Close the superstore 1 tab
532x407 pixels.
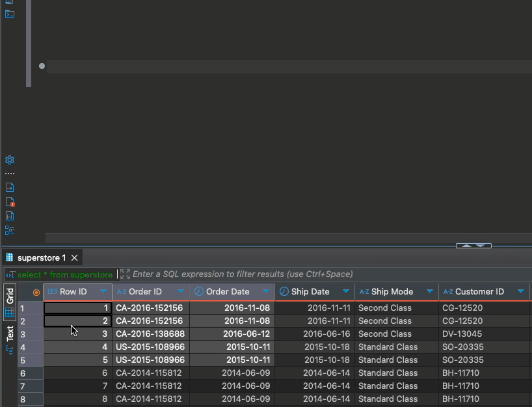point(74,258)
